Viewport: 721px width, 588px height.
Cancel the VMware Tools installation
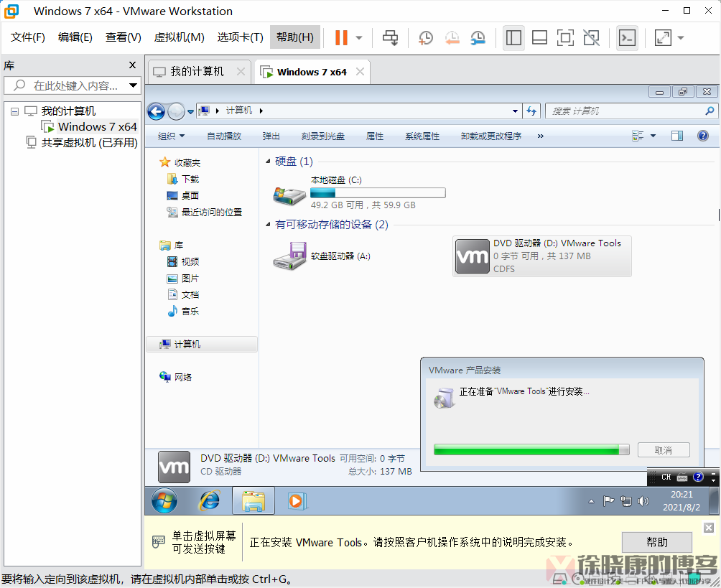[663, 449]
